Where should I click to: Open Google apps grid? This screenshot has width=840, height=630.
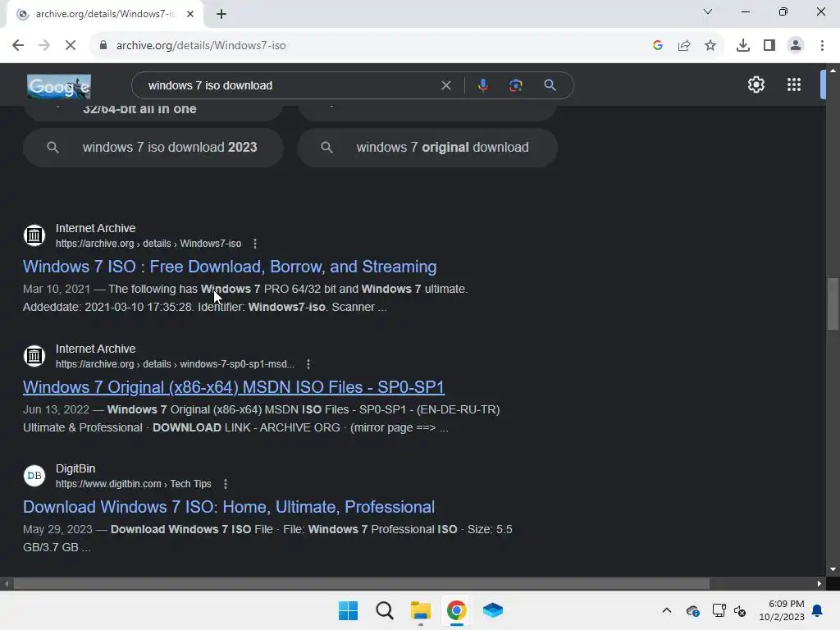point(794,84)
